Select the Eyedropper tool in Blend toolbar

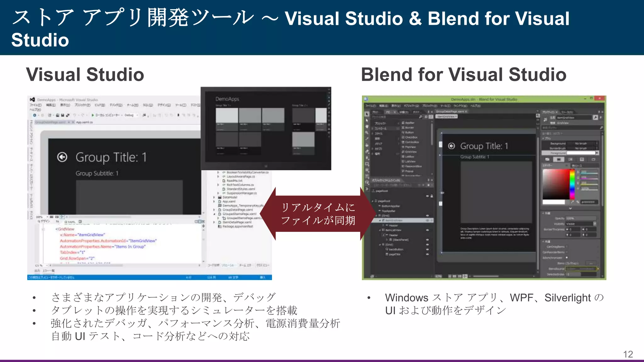[x=367, y=139]
